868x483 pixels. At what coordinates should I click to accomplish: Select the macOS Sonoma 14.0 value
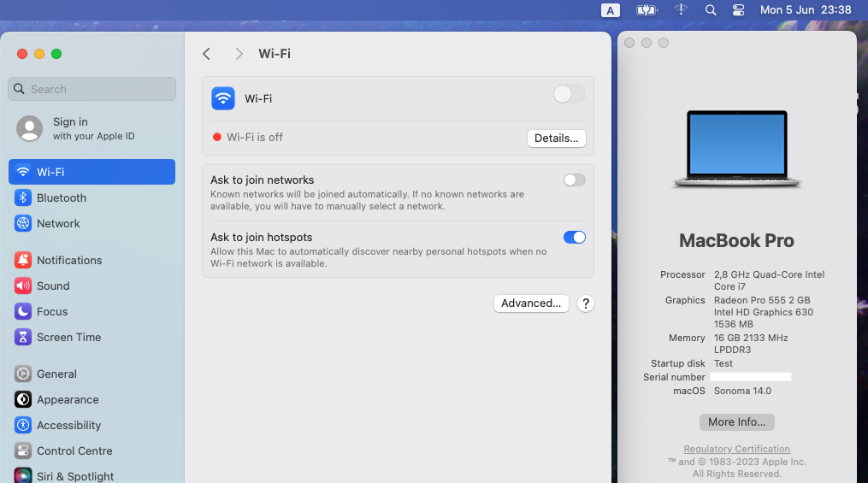(x=742, y=391)
